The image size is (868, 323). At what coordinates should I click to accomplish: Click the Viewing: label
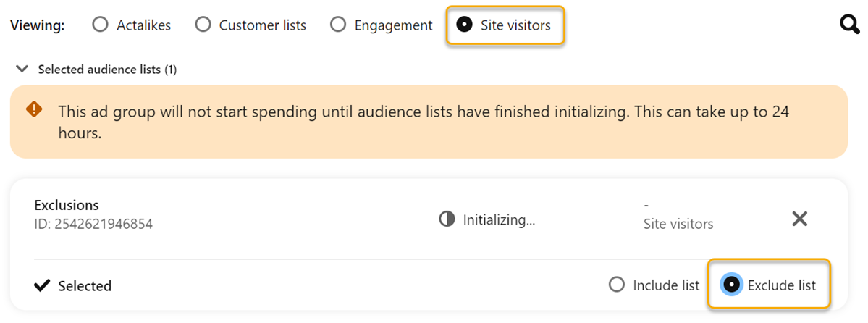pyautogui.click(x=37, y=25)
